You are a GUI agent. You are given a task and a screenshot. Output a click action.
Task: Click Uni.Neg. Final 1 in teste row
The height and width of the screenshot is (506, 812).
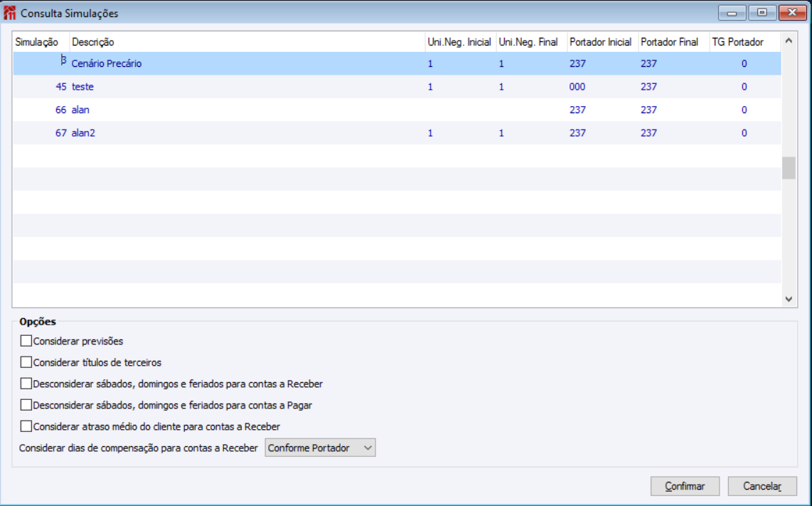[x=501, y=87]
